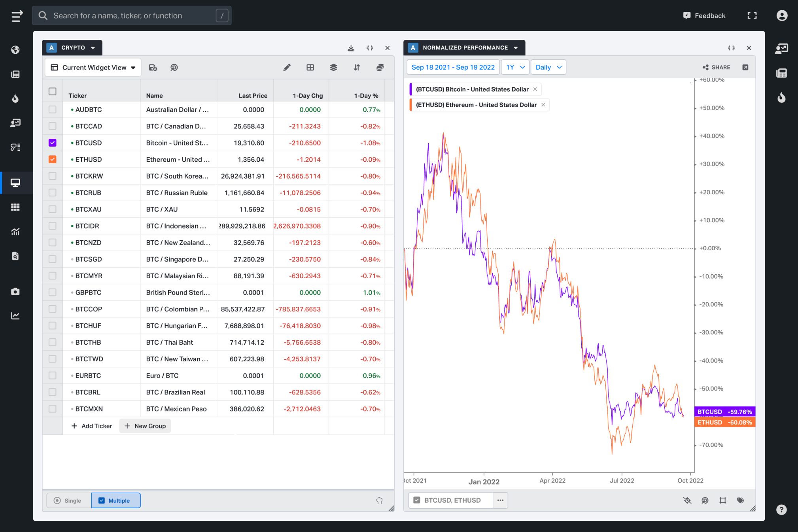The height and width of the screenshot is (532, 798).
Task: Click the globe icon in left sidebar
Action: pyautogui.click(x=15, y=50)
